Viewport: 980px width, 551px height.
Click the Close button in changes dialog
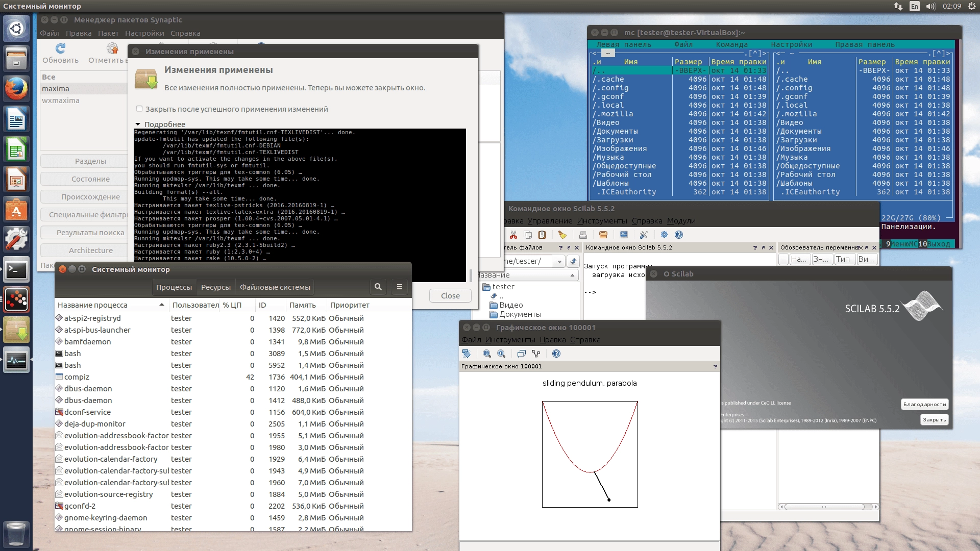(450, 296)
